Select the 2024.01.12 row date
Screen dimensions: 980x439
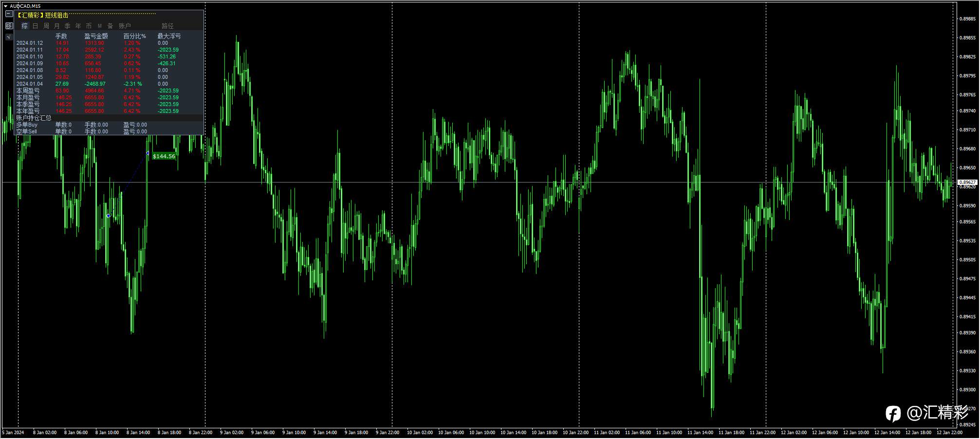(x=30, y=43)
